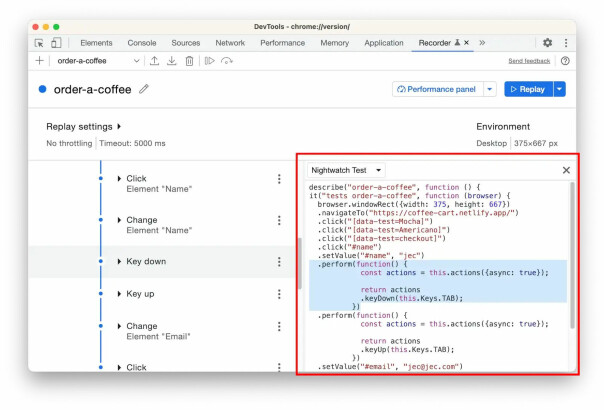Switch to the Application tab
604x410 pixels.
(384, 43)
